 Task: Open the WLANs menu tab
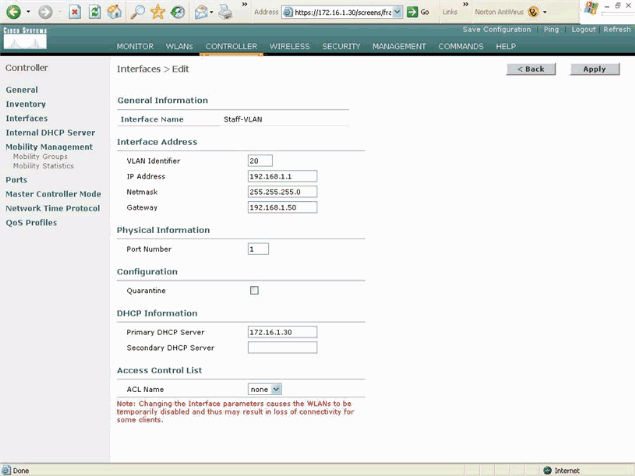coord(179,46)
